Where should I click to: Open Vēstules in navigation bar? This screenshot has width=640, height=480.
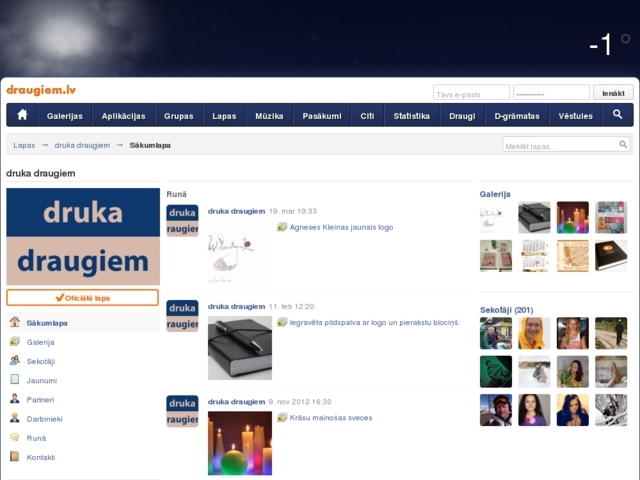pyautogui.click(x=576, y=116)
